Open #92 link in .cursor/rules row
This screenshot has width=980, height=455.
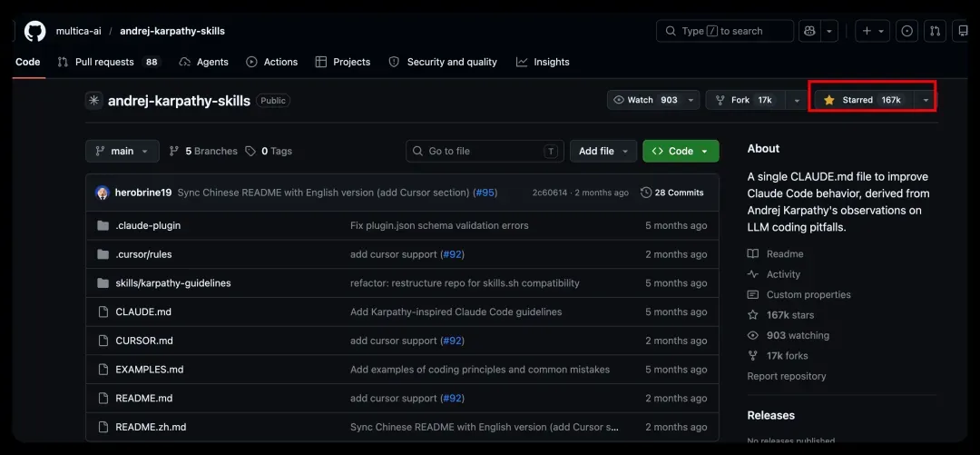click(453, 254)
